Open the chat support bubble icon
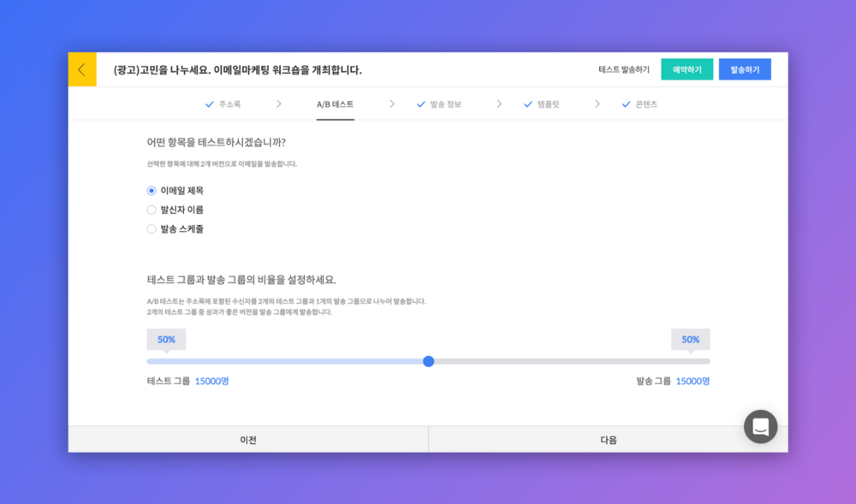This screenshot has width=856, height=504. [x=760, y=426]
